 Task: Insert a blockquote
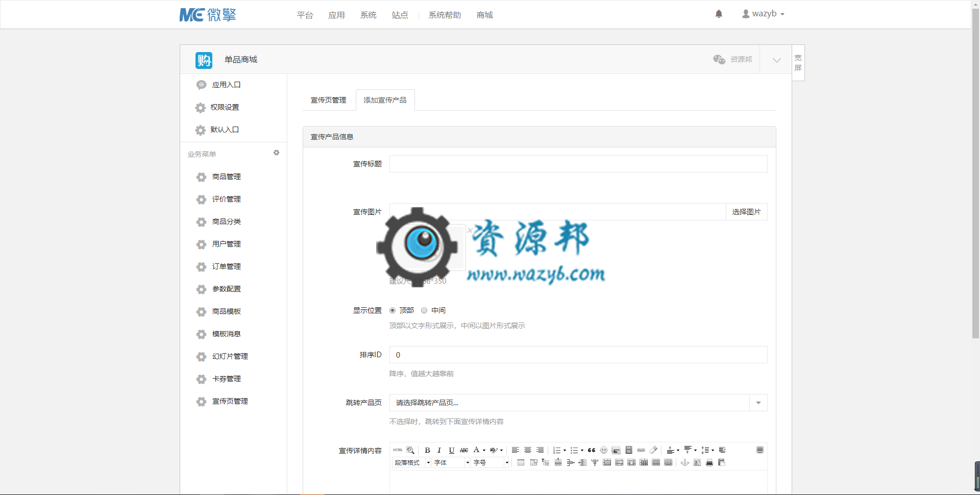592,450
